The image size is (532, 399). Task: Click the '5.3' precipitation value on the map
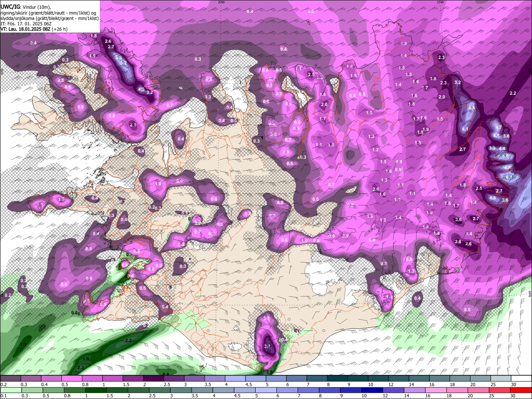[118, 57]
